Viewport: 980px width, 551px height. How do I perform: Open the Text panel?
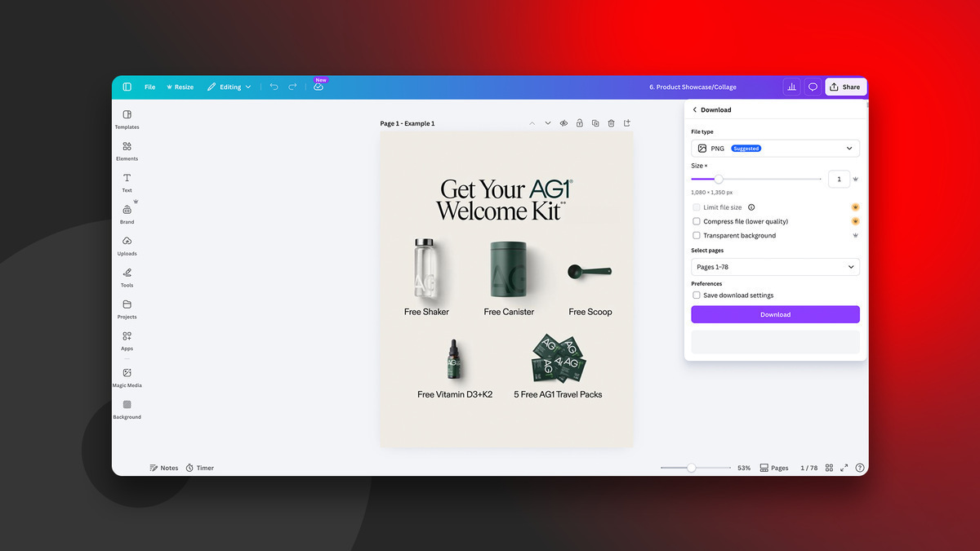coord(127,183)
